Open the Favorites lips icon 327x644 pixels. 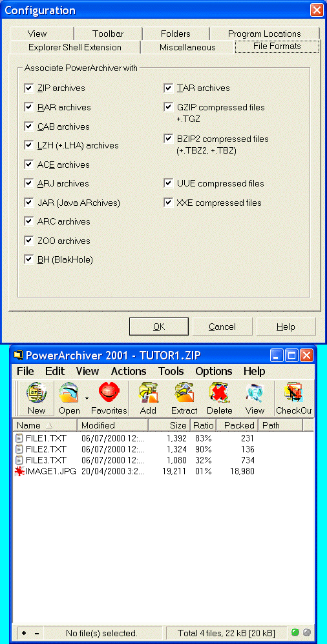[x=109, y=394]
